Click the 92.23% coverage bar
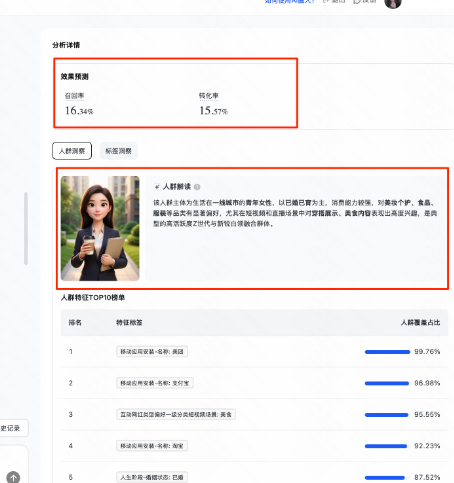 tap(386, 446)
